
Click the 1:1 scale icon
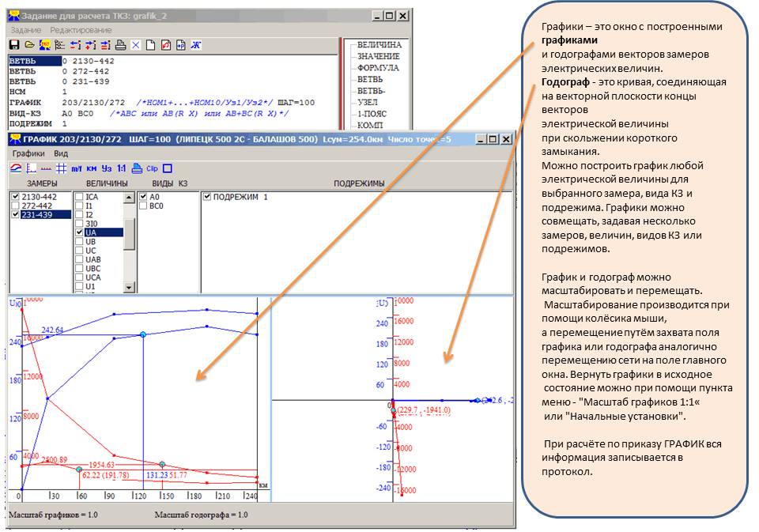(121, 168)
